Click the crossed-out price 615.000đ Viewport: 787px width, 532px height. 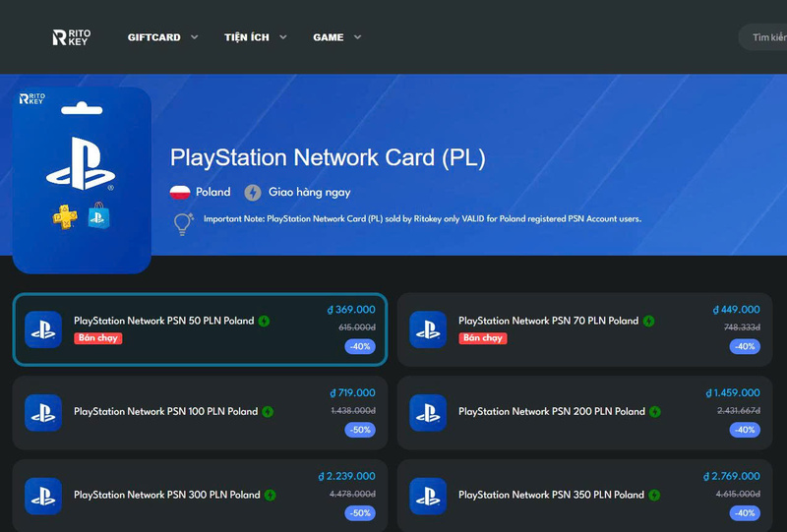357,327
